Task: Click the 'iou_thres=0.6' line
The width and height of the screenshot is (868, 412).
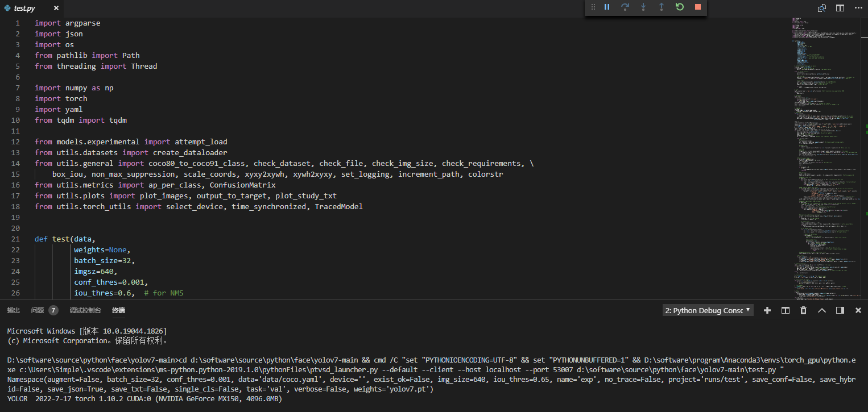Action: pos(105,293)
